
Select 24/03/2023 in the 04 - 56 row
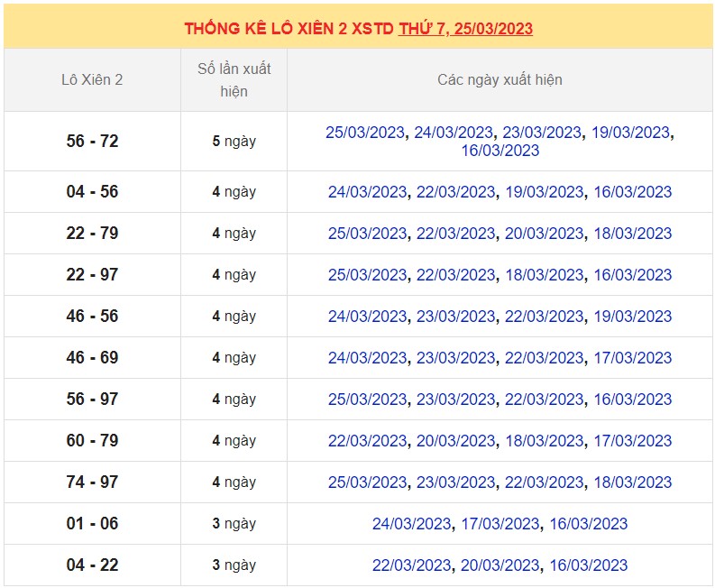click(x=367, y=192)
